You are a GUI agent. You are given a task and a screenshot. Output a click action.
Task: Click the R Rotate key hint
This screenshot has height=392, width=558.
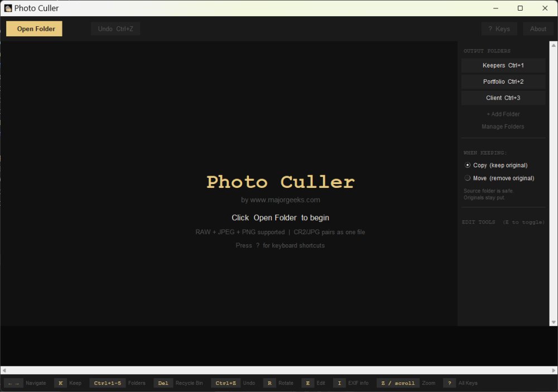(x=278, y=383)
